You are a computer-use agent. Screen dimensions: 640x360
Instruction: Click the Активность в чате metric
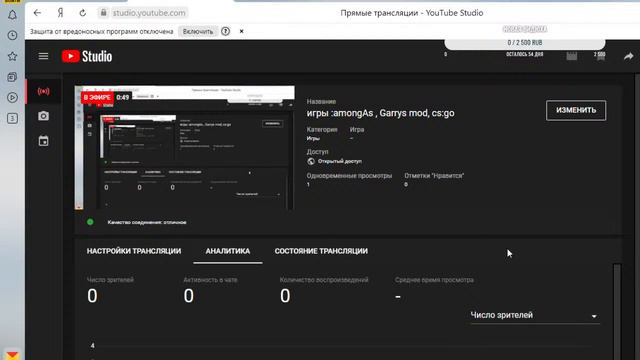click(x=210, y=290)
